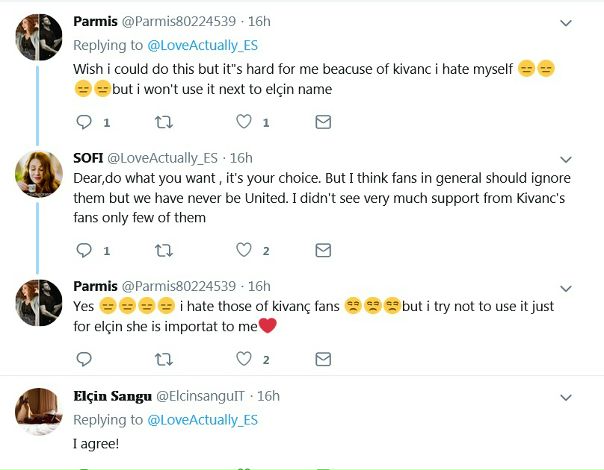Image resolution: width=604 pixels, height=470 pixels.
Task: Reply to Parmis's second tweet
Action: coord(85,359)
